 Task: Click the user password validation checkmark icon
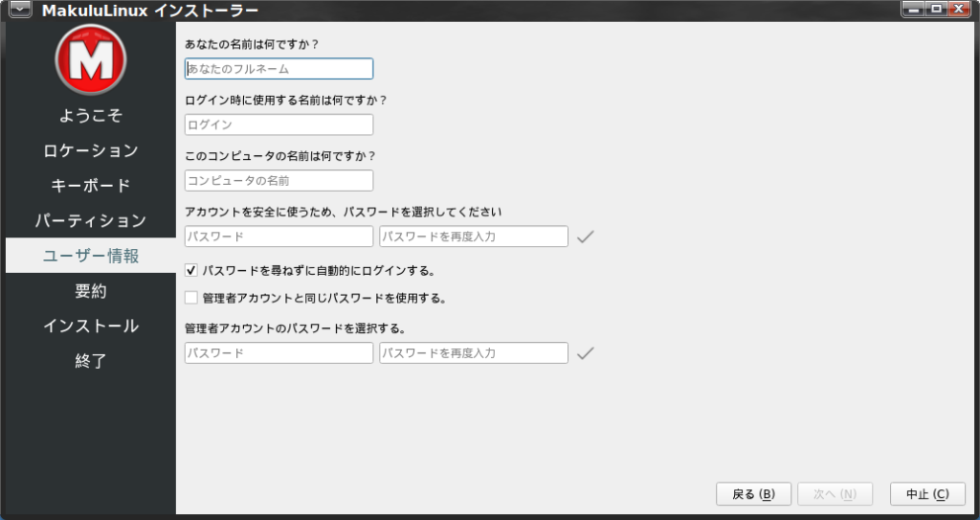point(586,237)
